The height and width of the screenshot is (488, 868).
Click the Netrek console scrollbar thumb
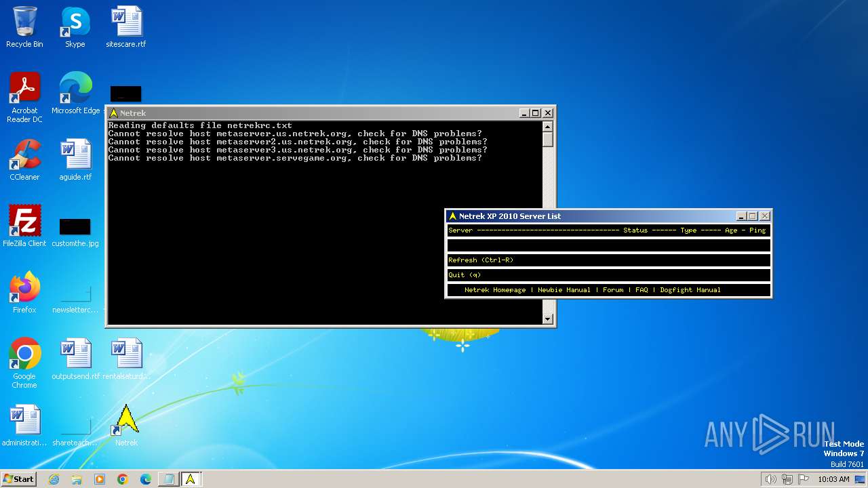[x=548, y=139]
